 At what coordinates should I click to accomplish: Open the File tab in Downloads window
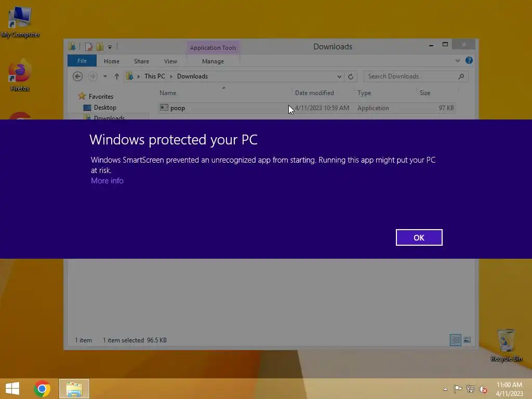82,61
